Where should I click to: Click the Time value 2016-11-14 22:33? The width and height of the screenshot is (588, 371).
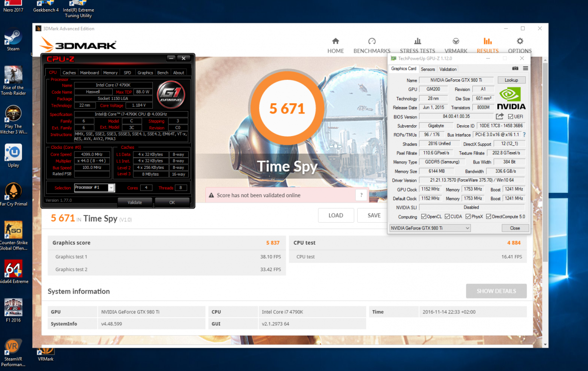[448, 312]
